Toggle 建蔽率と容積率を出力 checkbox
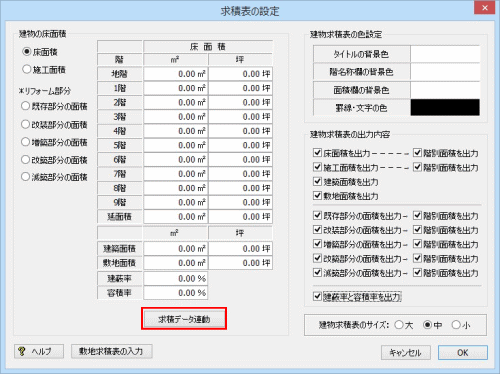Image resolution: width=500 pixels, height=374 pixels. point(317,296)
